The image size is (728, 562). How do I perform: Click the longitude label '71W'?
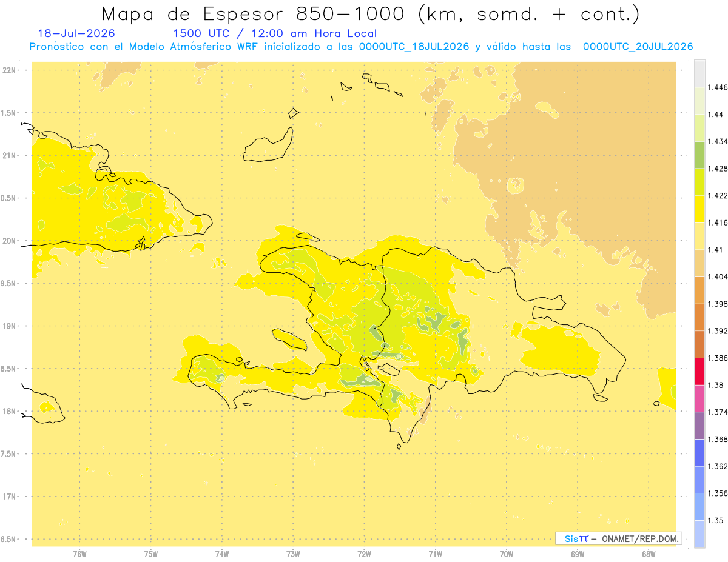[436, 554]
